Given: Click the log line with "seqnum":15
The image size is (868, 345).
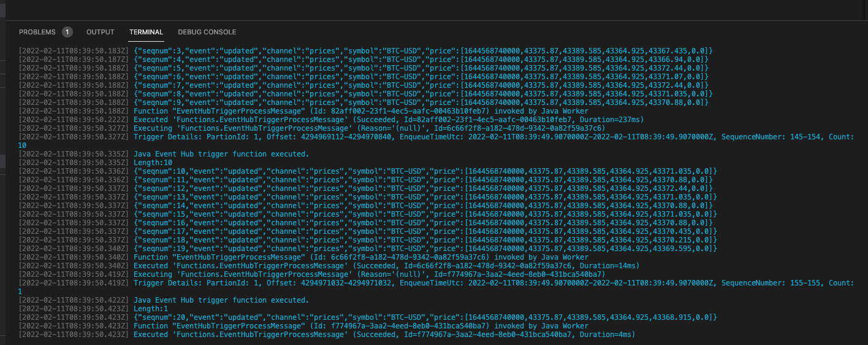Looking at the screenshot, I should click(368, 214).
